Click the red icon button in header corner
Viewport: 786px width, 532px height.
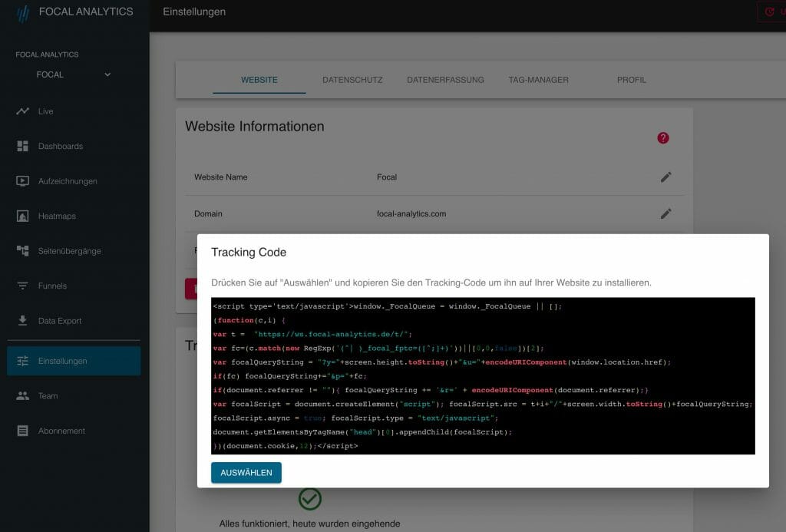tap(771, 12)
